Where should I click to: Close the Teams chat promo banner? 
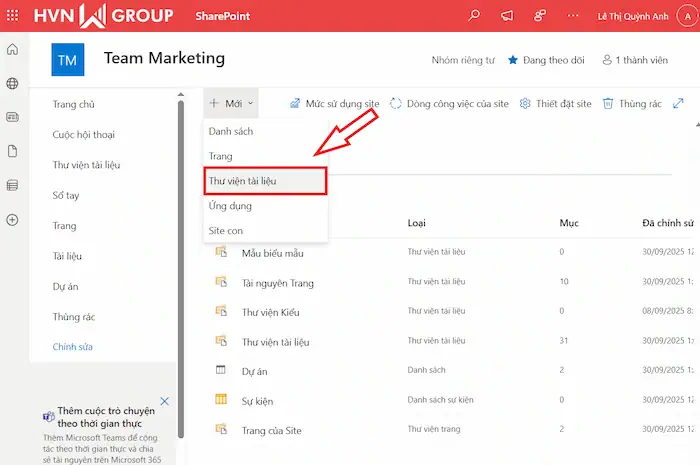pos(165,402)
